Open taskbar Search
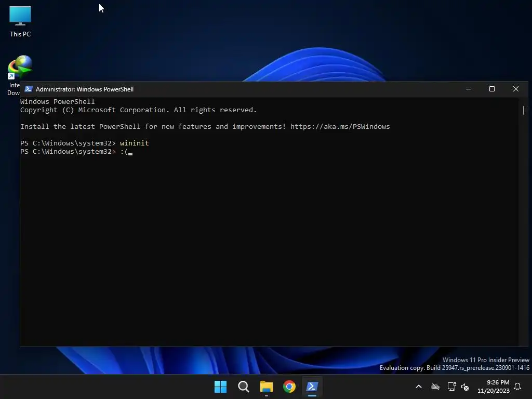532x399 pixels. pyautogui.click(x=244, y=387)
